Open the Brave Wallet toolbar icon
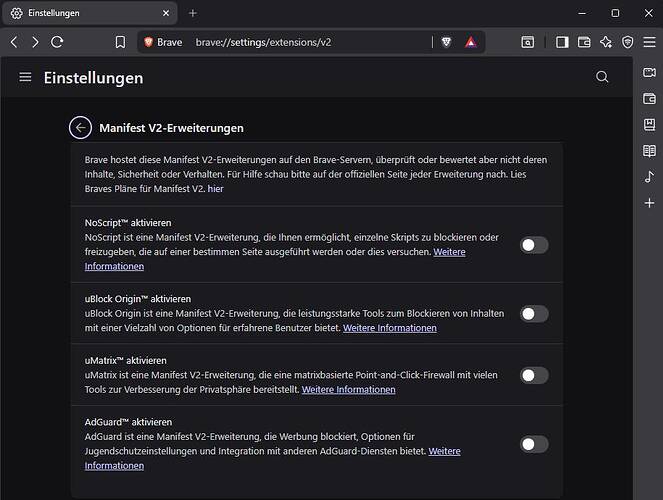Screen dimensions: 663x500 (584, 42)
